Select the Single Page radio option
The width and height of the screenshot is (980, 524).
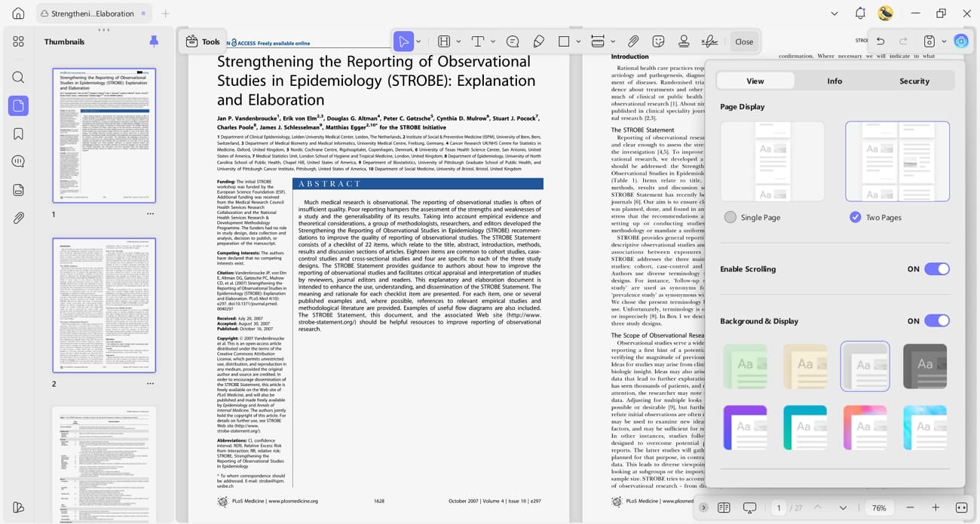tap(730, 217)
